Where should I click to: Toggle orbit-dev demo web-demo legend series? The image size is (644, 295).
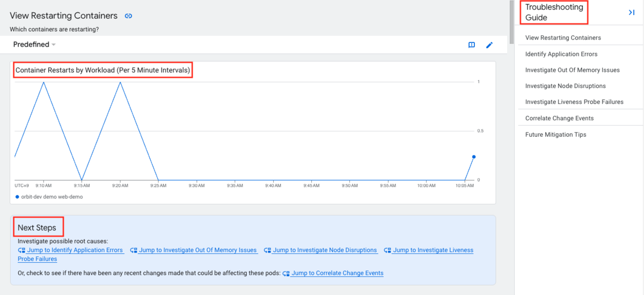point(49,197)
